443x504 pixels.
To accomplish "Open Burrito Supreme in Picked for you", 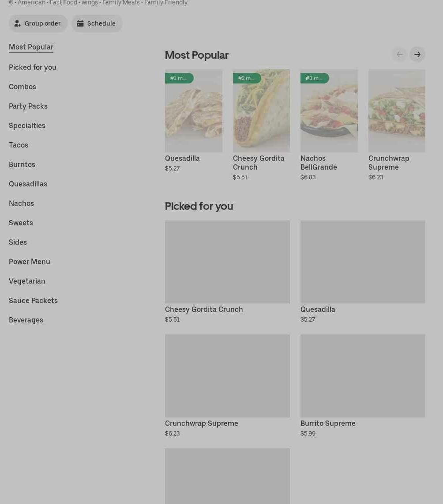I will coord(362,376).
